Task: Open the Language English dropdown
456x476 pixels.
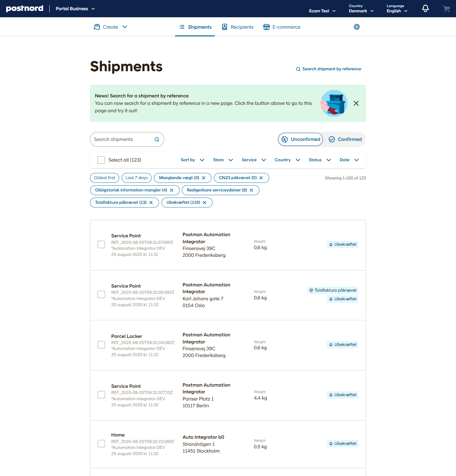Action: tap(397, 9)
